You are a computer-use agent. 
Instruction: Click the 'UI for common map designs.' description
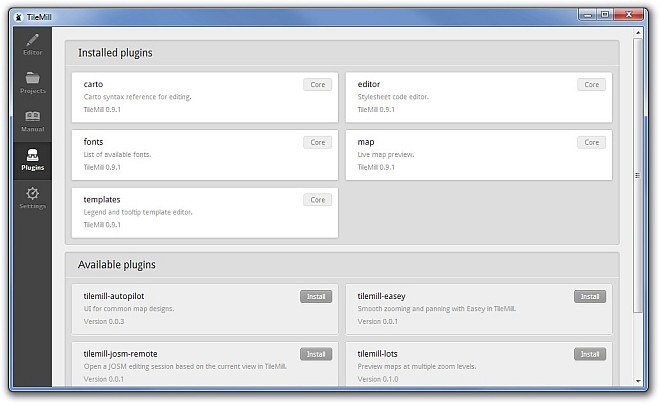128,309
